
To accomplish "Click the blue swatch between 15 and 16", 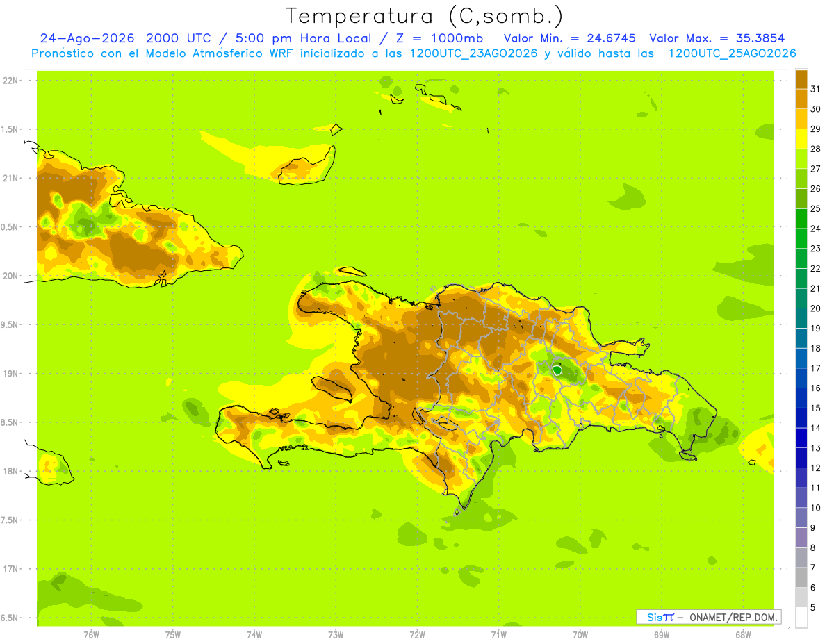I will [801, 398].
